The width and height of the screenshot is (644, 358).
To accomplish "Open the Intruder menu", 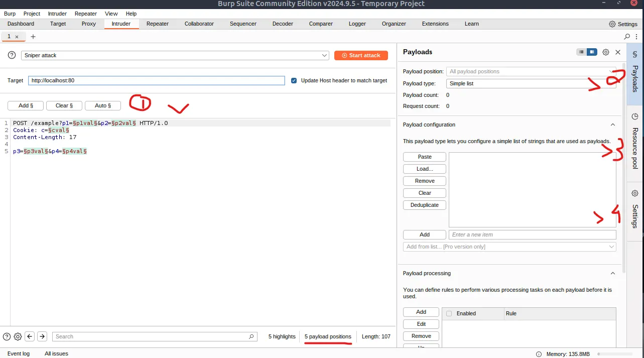I will (57, 14).
